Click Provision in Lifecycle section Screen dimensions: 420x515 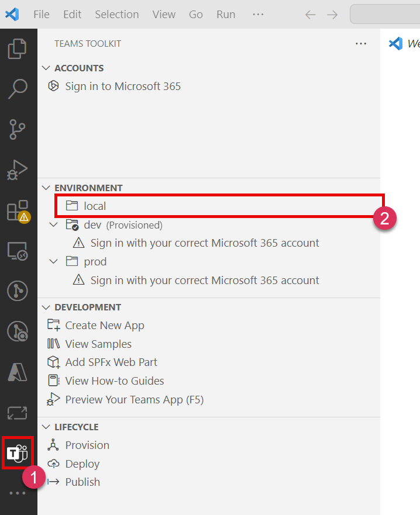pos(87,445)
